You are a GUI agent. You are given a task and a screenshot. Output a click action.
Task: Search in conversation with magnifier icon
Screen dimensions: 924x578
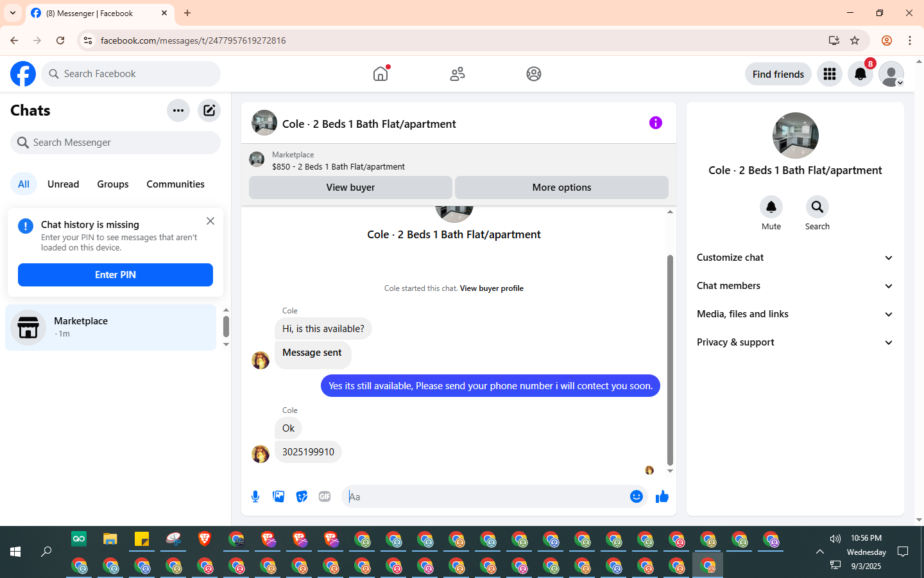point(817,207)
